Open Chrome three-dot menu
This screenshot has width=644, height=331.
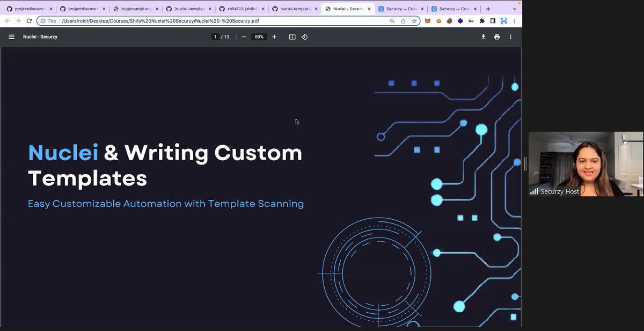click(515, 21)
